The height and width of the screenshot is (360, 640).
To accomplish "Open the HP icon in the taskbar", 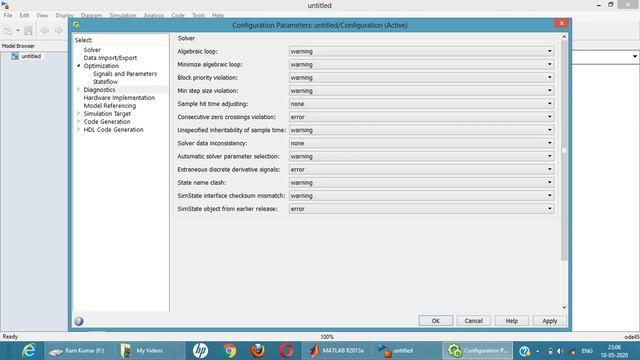I will (200, 351).
